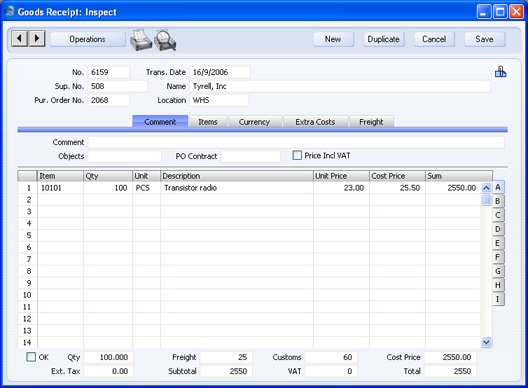Open the Extra Costs tab
528x388 pixels.
[315, 122]
